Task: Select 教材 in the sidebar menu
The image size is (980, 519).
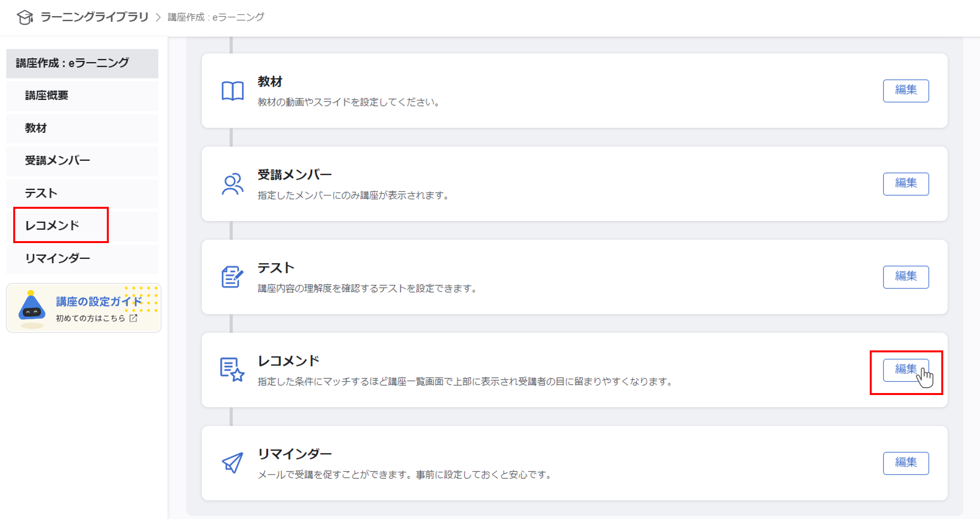Action: [x=36, y=128]
